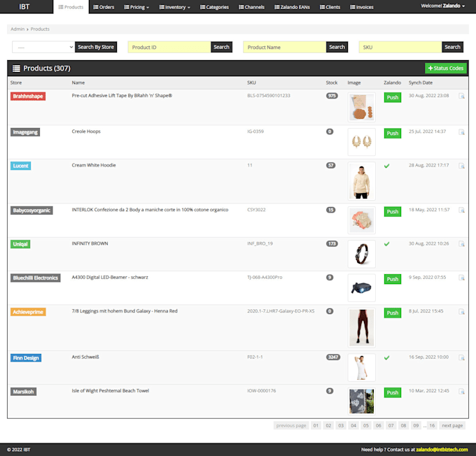Open the Invoices tab
The height and width of the screenshot is (456, 476).
point(362,7)
